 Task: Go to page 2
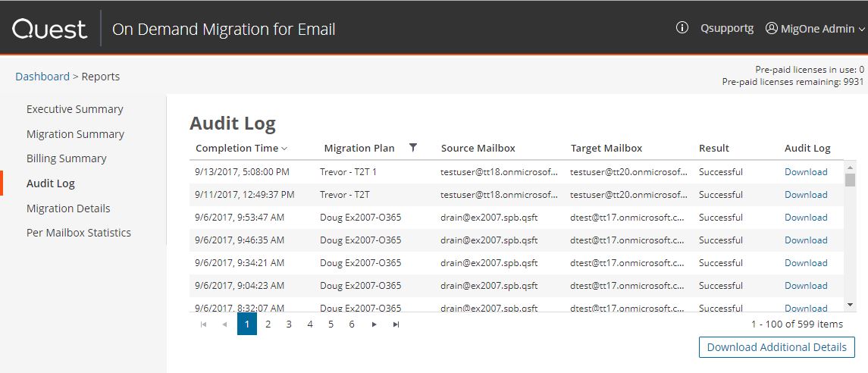[x=268, y=324]
